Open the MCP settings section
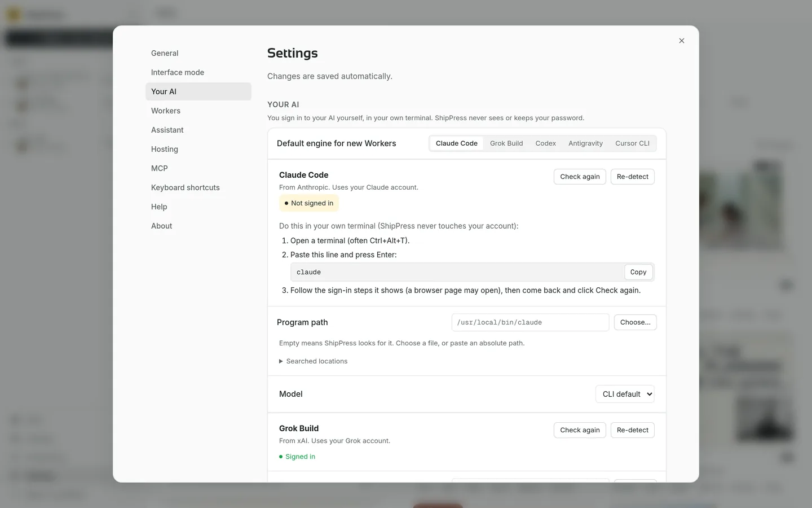The height and width of the screenshot is (508, 812). pyautogui.click(x=198, y=168)
